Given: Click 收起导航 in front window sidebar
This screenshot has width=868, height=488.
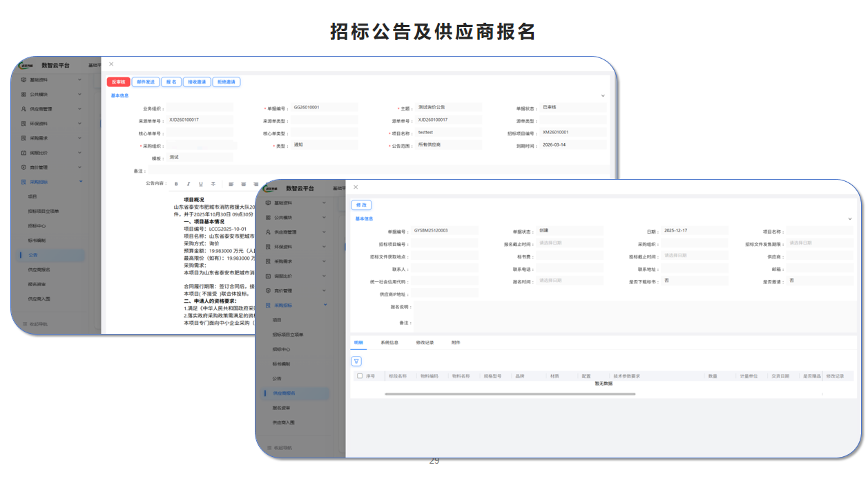Looking at the screenshot, I should pos(279,448).
